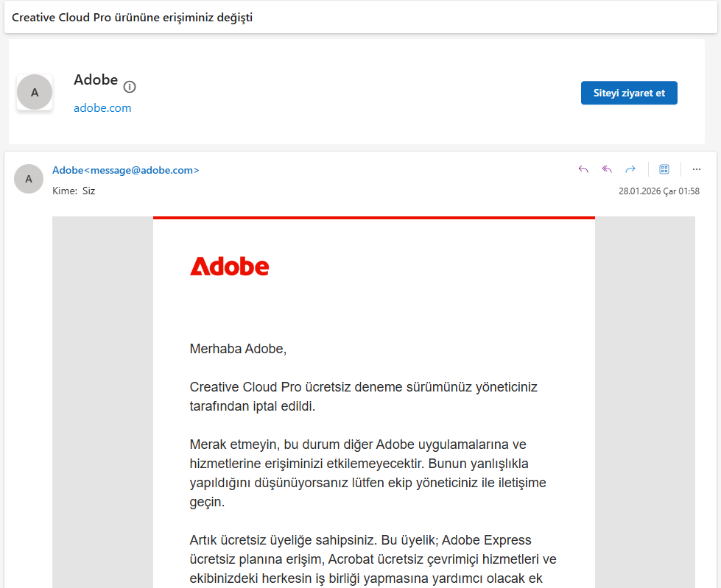This screenshot has width=721, height=588.
Task: Click the red Adobe logo
Action: click(230, 266)
